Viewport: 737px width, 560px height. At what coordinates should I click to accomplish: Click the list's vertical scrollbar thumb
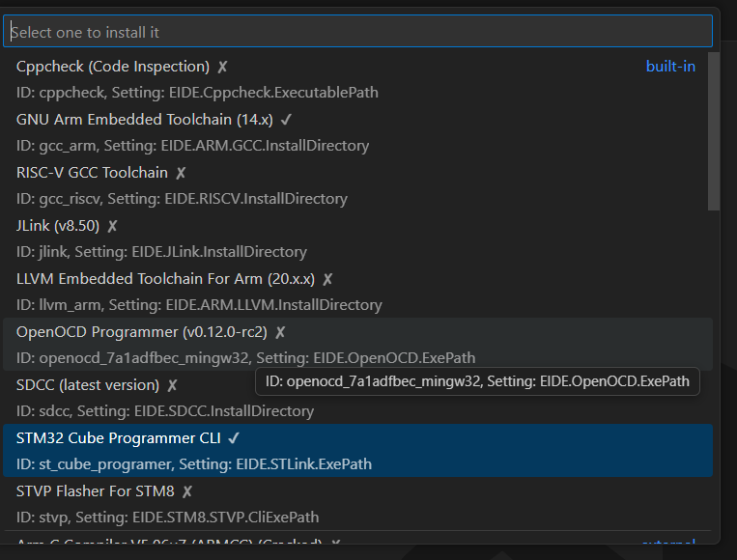pyautogui.click(x=714, y=131)
